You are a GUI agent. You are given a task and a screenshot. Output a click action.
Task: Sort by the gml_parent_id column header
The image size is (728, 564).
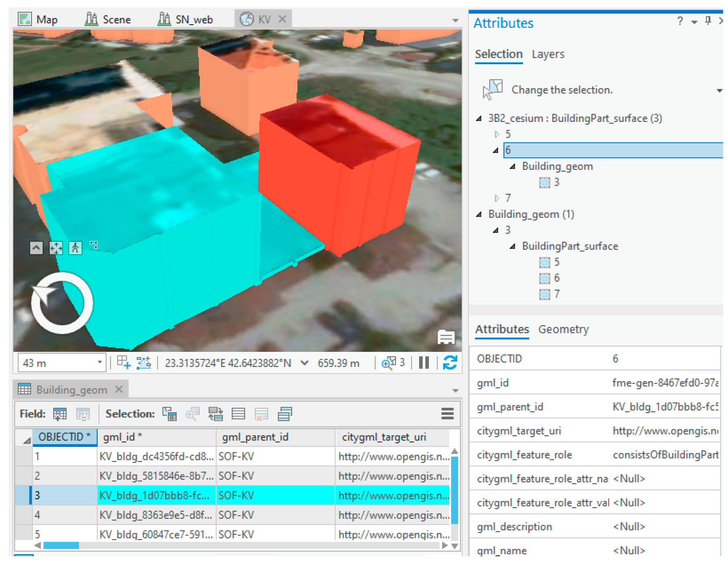coord(255,437)
